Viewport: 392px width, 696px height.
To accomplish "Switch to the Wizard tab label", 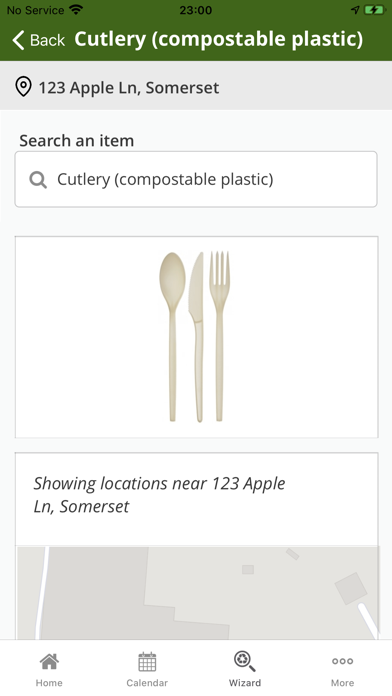I will click(245, 683).
